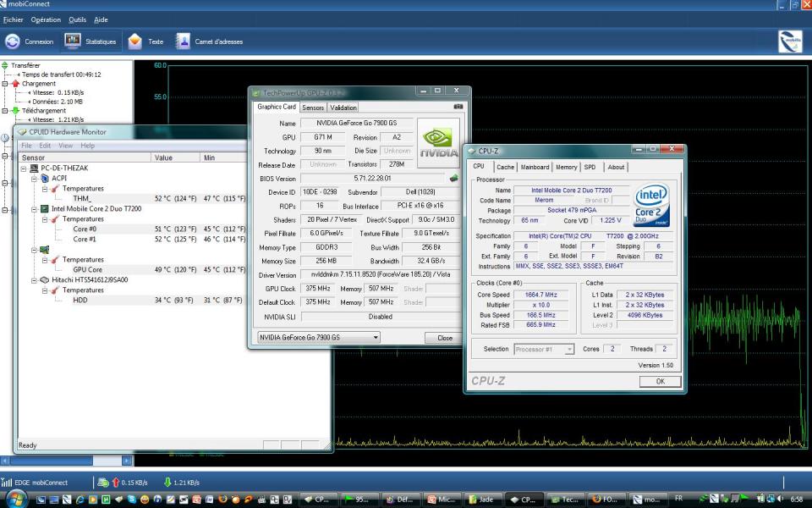This screenshot has height=508, width=812.
Task: Collapse the ACPI node
Action: [x=34, y=179]
